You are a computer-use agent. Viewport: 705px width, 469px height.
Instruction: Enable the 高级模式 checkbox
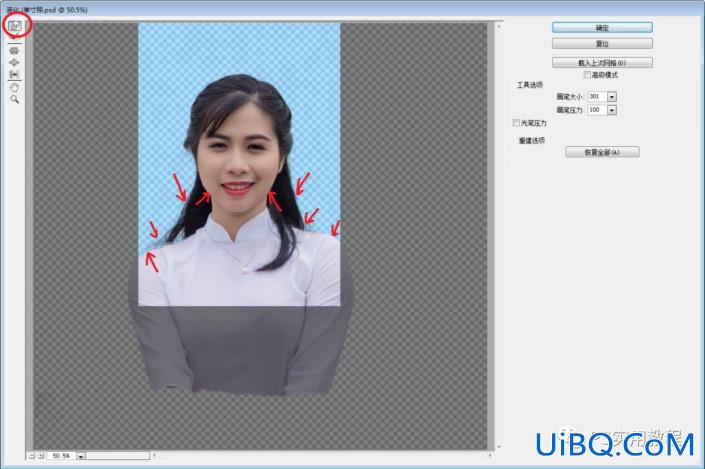click(587, 75)
